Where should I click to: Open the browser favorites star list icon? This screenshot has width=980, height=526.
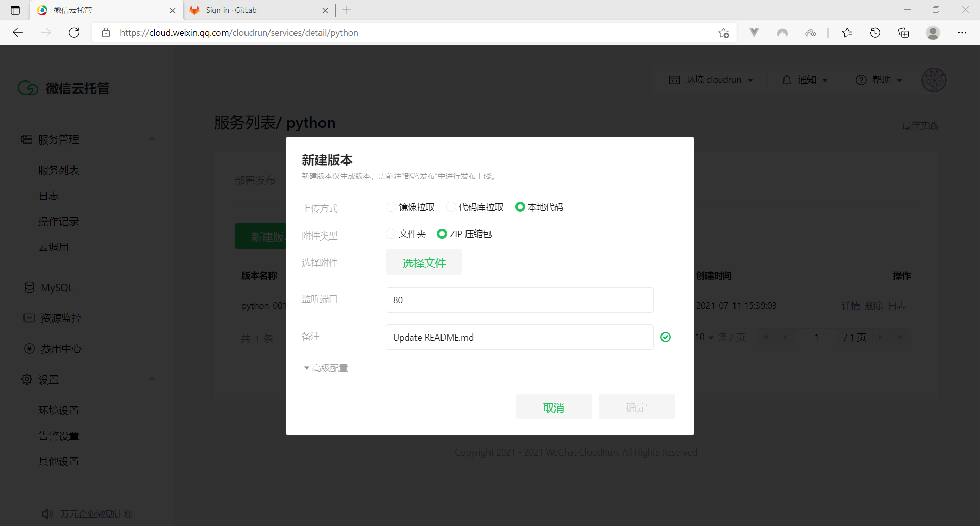click(x=847, y=33)
